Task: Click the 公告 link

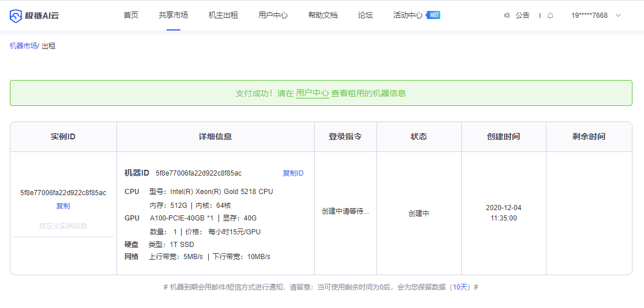Action: [522, 16]
